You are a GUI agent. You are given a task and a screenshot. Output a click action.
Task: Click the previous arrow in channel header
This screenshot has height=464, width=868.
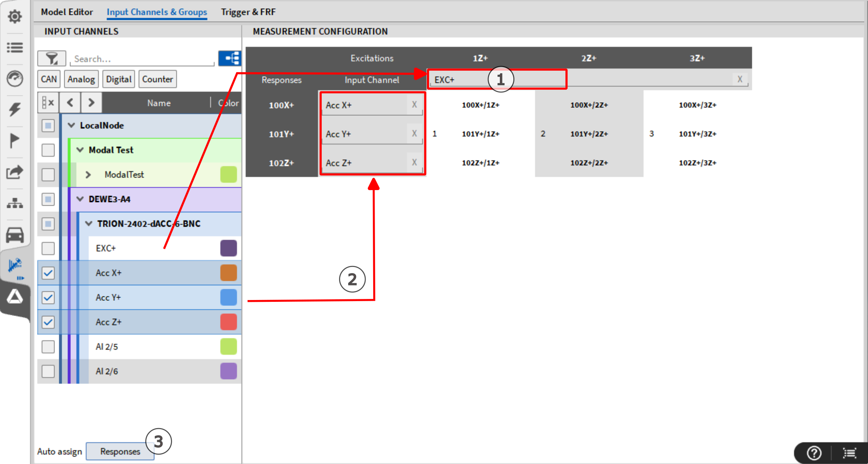tap(70, 103)
